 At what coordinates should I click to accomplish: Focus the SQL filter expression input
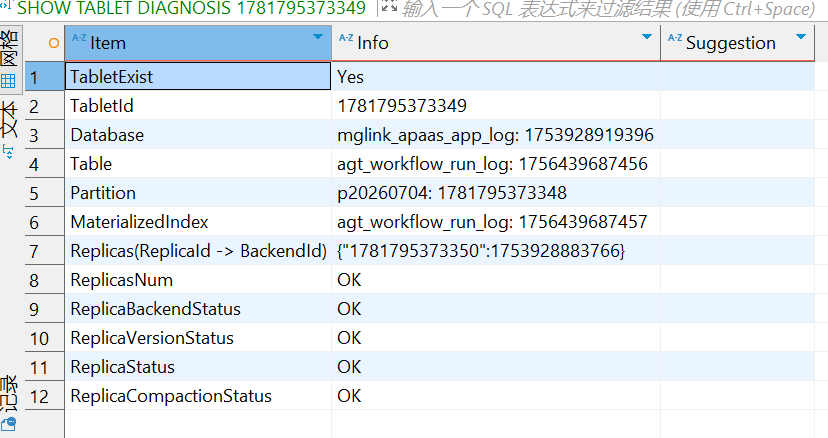[x=608, y=8]
